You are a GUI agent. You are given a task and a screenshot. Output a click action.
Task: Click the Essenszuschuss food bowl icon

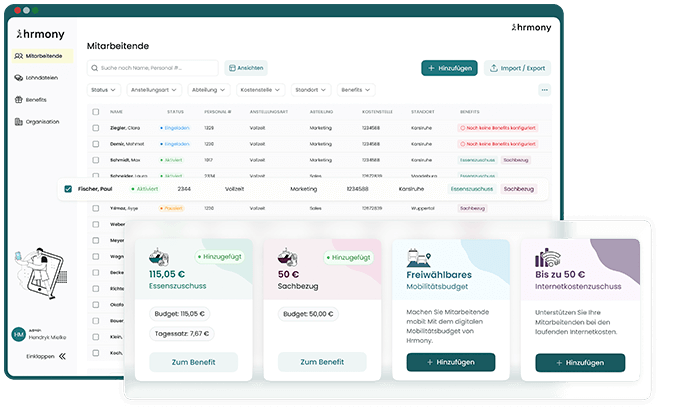159,257
